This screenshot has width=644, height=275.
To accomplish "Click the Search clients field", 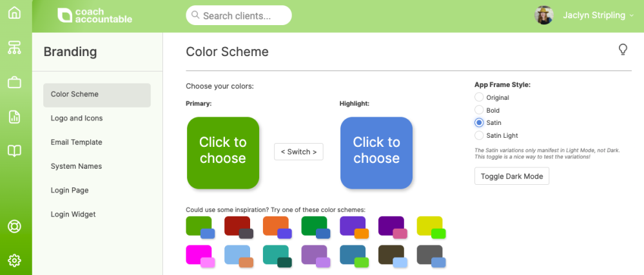I will click(x=239, y=15).
